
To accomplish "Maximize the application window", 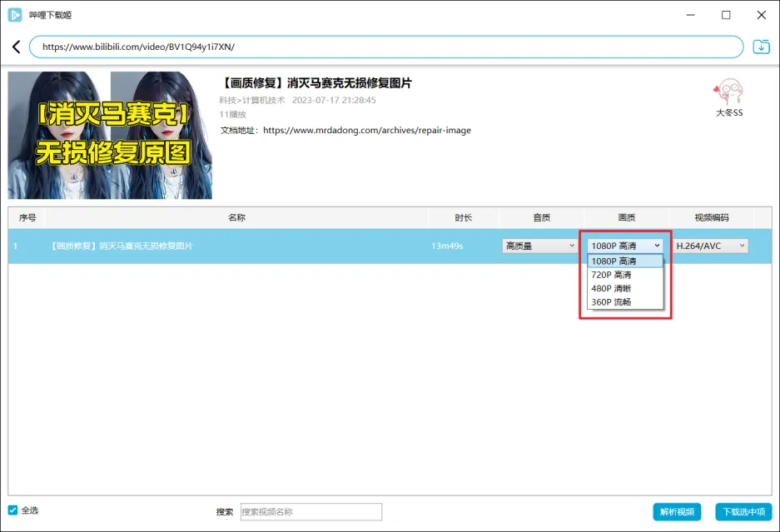I will pos(726,15).
